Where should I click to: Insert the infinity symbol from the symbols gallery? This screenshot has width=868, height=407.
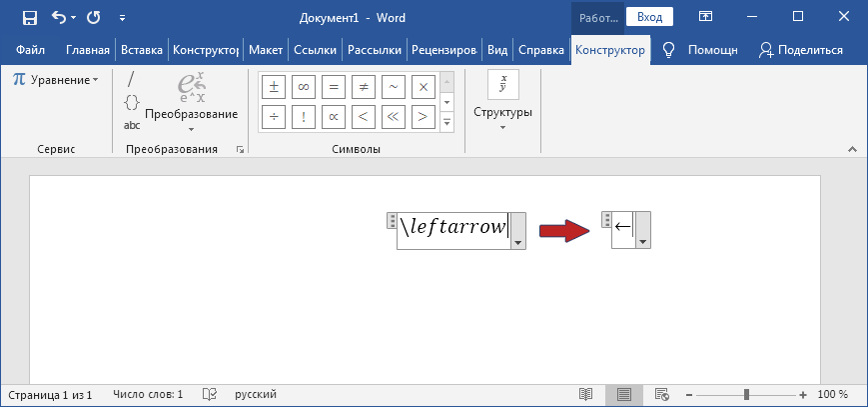click(302, 87)
